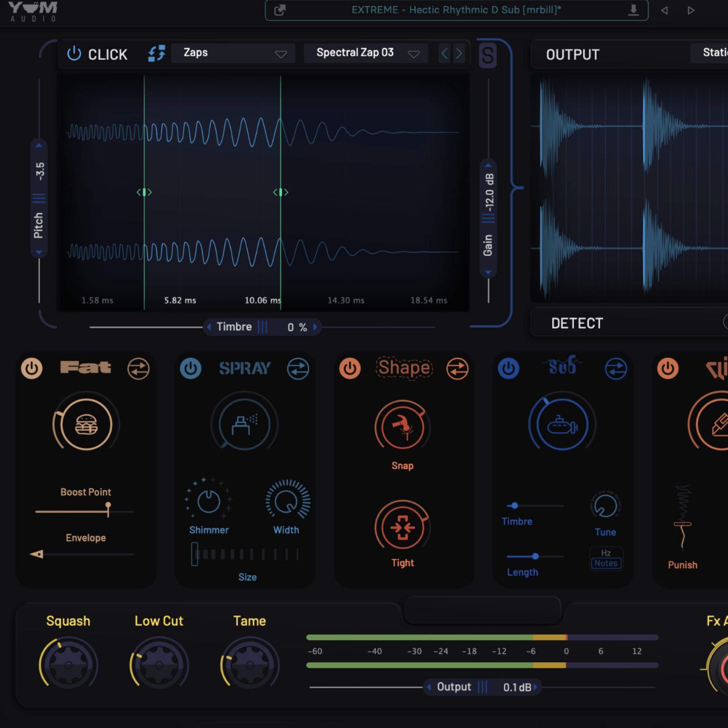Toggle the S solo button for Click
Screen dimensions: 728x728
(488, 55)
